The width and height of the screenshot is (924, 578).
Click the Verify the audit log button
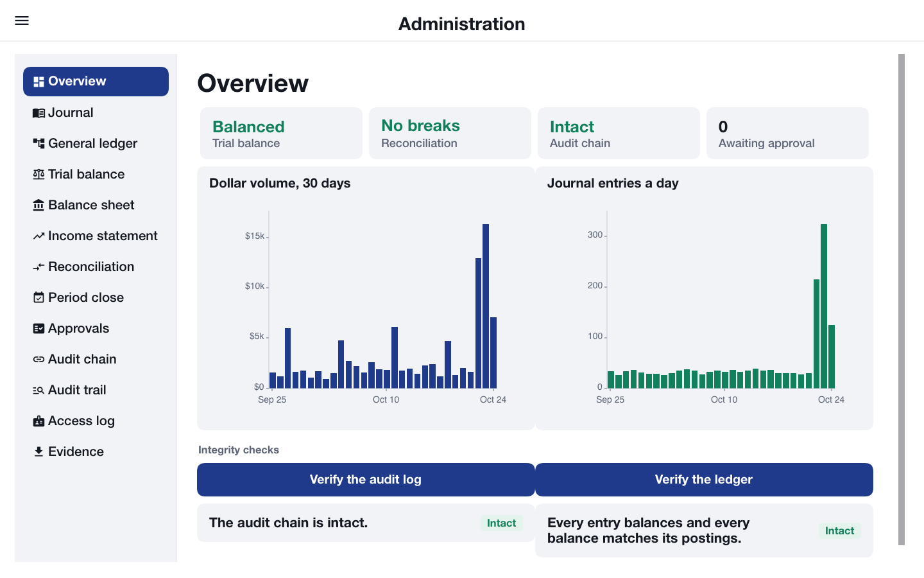click(x=366, y=480)
